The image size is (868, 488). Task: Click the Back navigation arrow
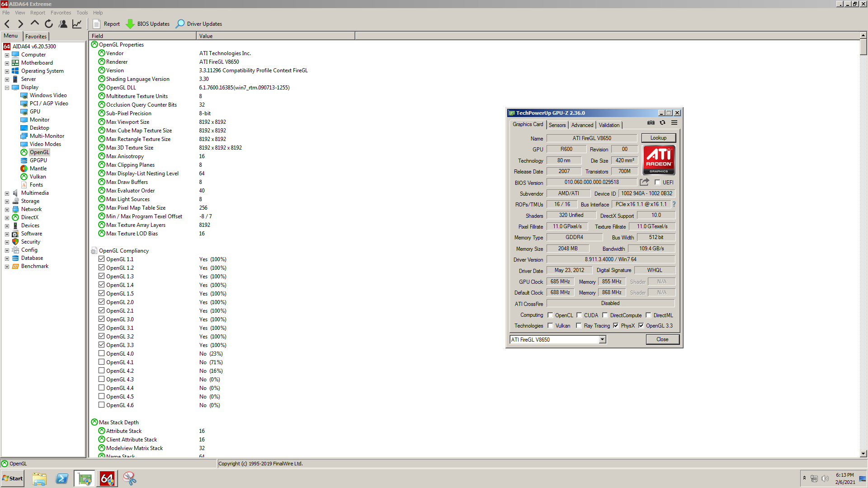coord(7,24)
